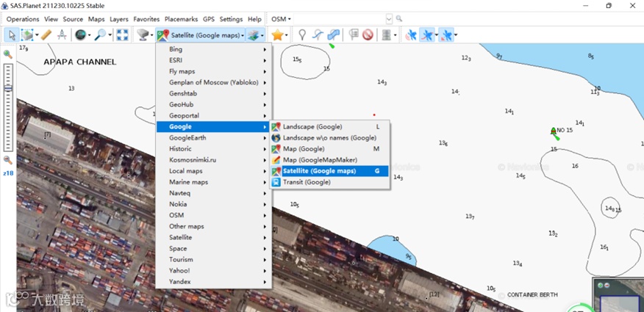
Task: Click into the search text field
Action: click(340, 19)
